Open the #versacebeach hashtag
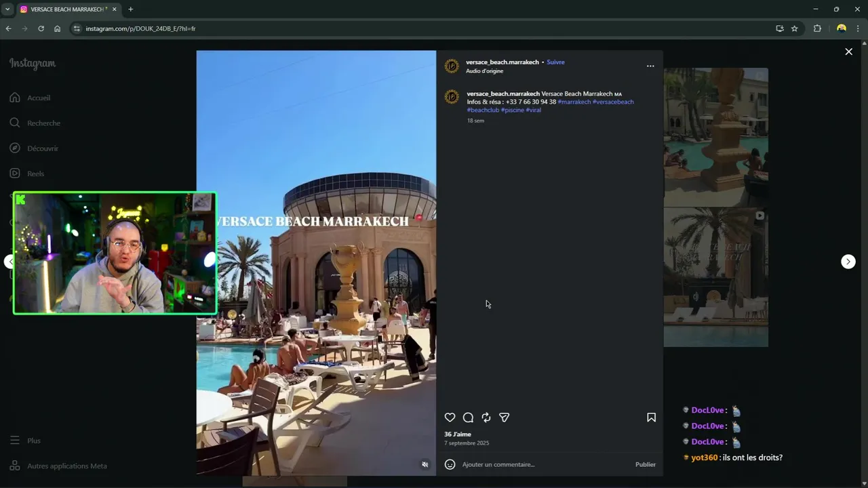 coord(613,102)
